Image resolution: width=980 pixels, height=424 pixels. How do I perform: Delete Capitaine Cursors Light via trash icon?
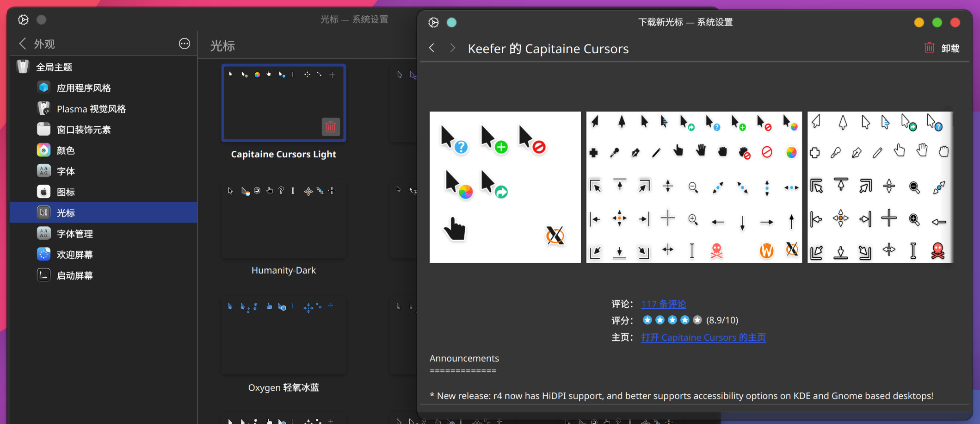[331, 127]
